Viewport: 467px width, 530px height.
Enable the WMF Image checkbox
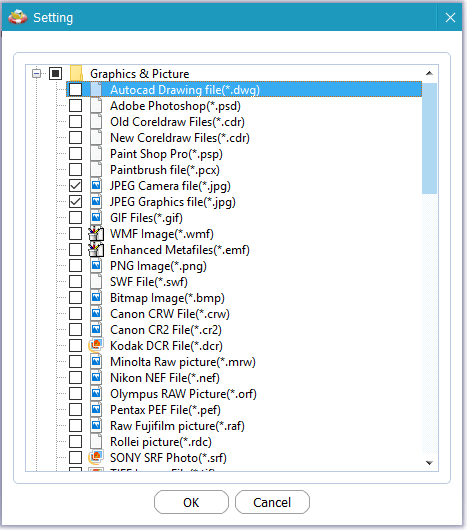tap(75, 234)
